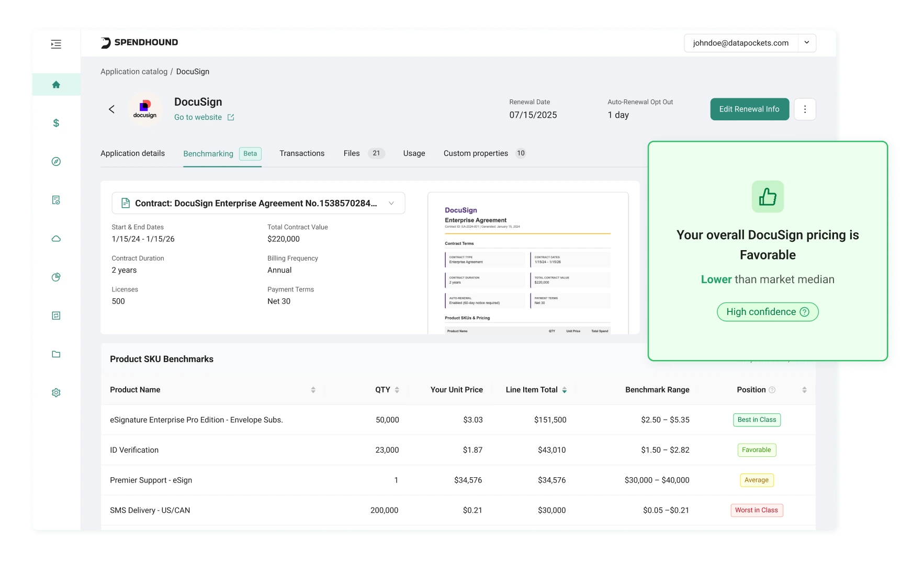Image resolution: width=924 pixels, height=562 pixels.
Task: Click the $220,000 total contract value
Action: coord(284,239)
